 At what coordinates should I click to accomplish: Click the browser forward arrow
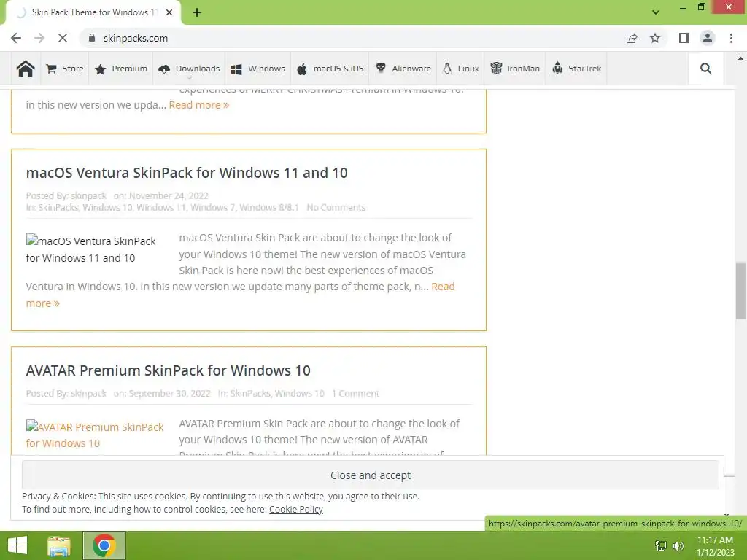39,38
